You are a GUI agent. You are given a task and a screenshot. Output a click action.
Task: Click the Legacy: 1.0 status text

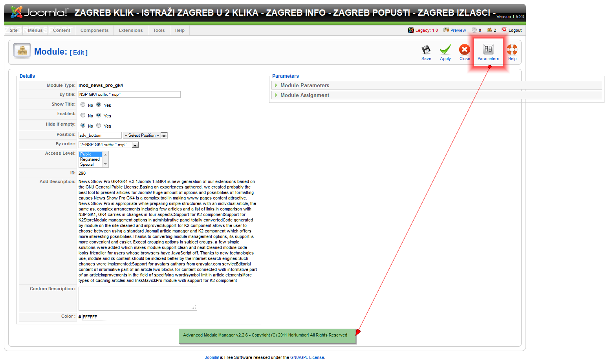(x=427, y=30)
